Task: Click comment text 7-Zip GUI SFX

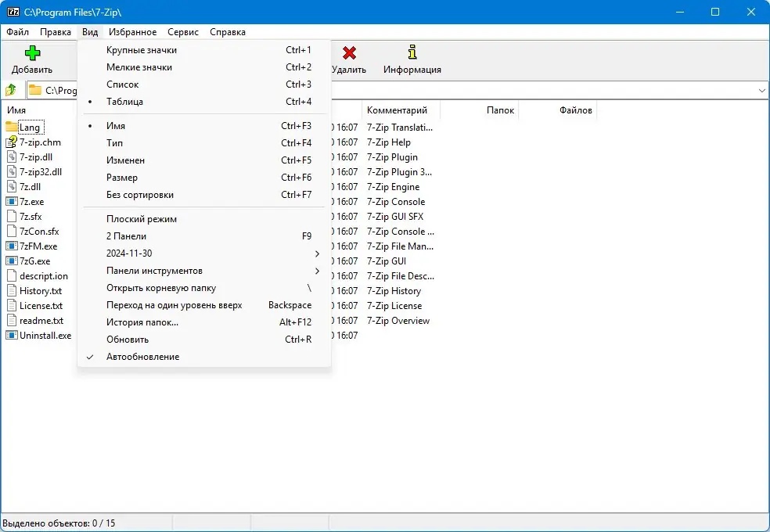Action: point(395,217)
